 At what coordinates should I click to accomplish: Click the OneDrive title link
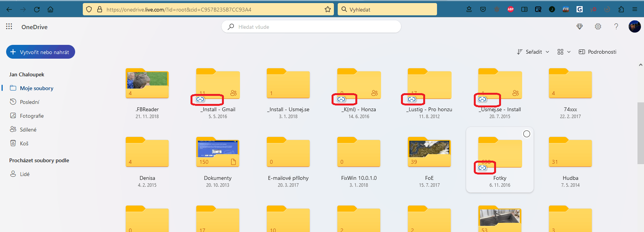(34, 27)
